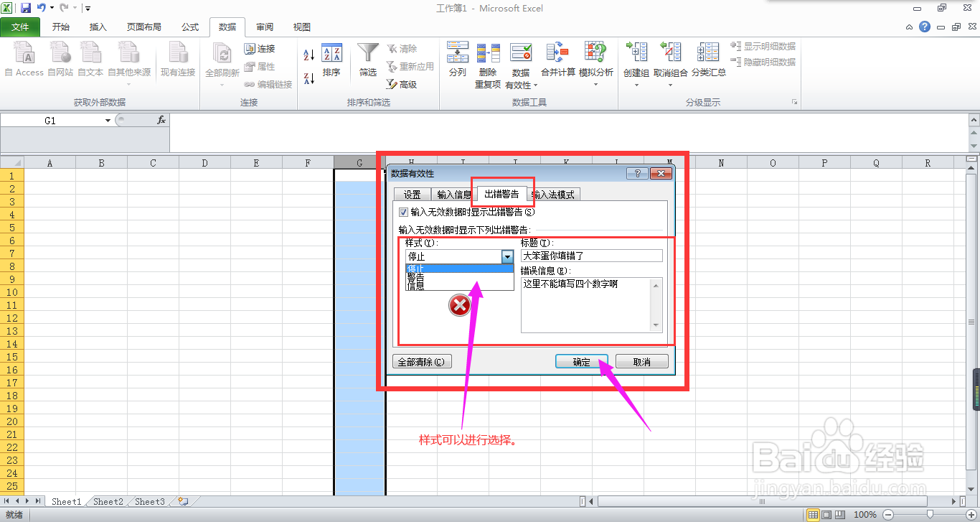Image resolution: width=980 pixels, height=522 pixels.
Task: Expand the 样式 style dropdown
Action: pyautogui.click(x=508, y=256)
